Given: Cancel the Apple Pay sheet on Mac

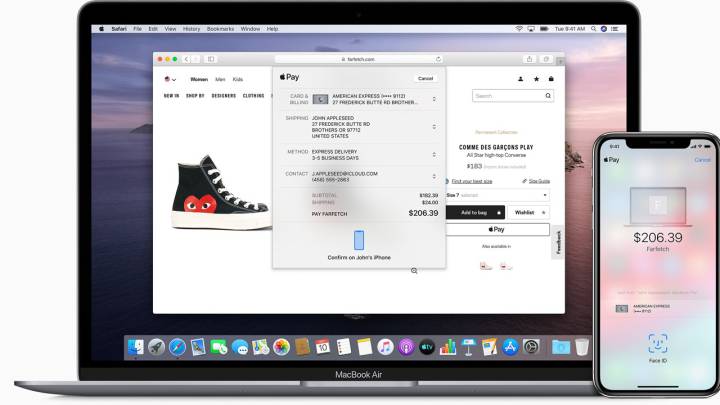Looking at the screenshot, I should coord(426,79).
